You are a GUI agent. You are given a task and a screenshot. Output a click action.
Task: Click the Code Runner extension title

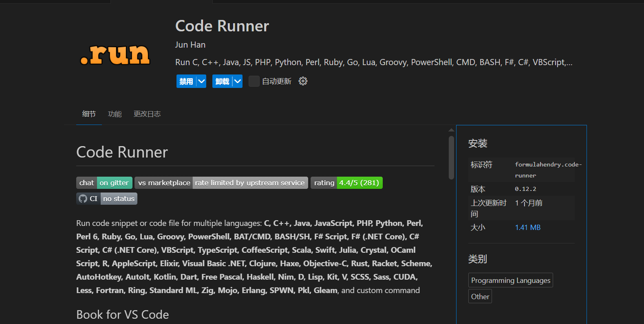[222, 26]
